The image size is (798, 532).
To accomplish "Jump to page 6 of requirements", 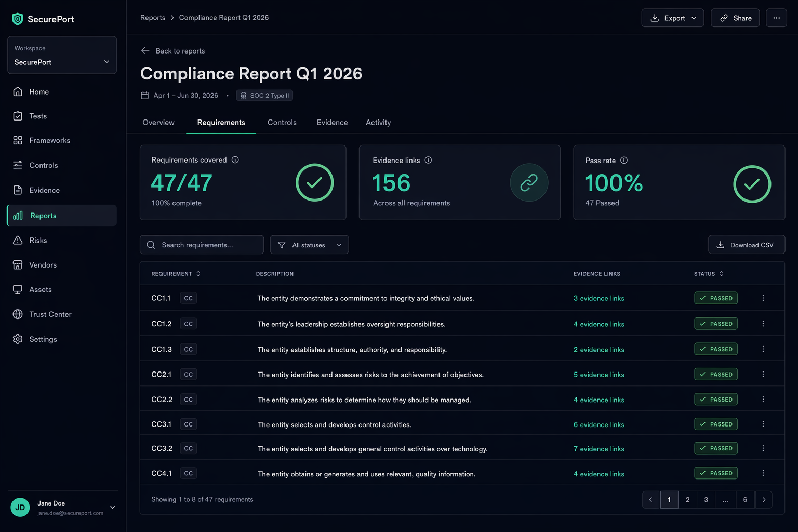I will coord(745,500).
